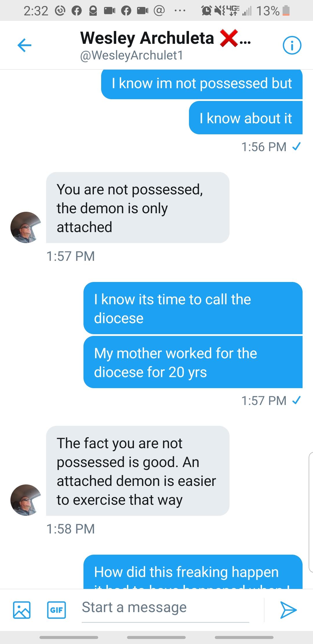
Task: Tap the 1:56 PM read checkmark
Action: (x=296, y=146)
